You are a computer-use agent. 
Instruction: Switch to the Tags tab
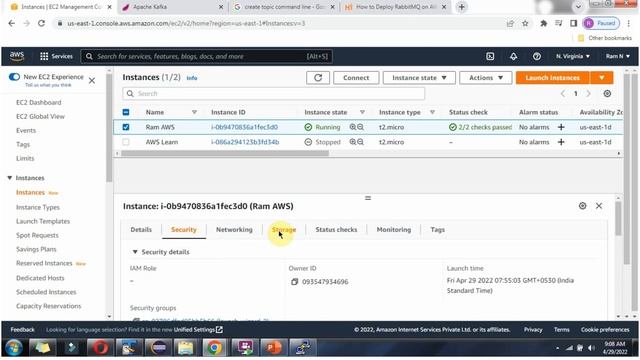438,230
